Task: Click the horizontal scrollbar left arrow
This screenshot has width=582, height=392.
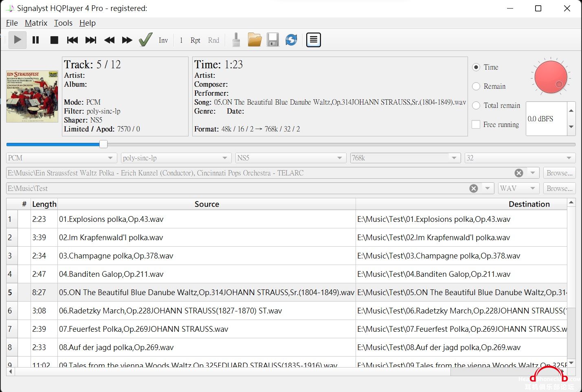Action: [x=10, y=371]
